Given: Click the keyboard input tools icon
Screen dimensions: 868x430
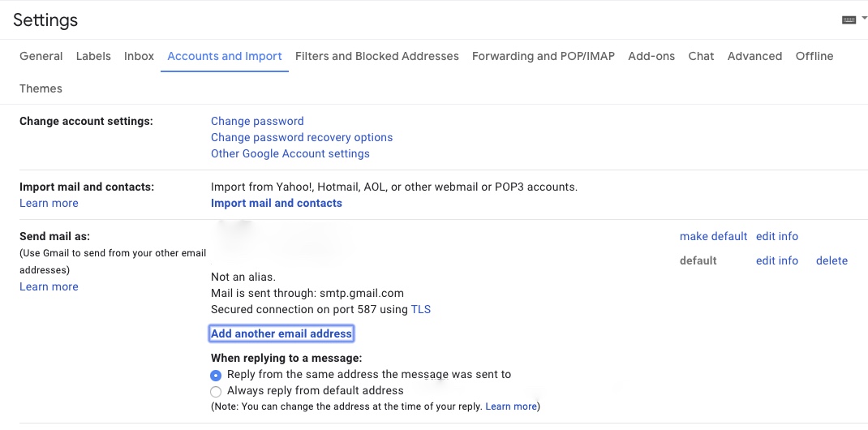Looking at the screenshot, I should 849,19.
